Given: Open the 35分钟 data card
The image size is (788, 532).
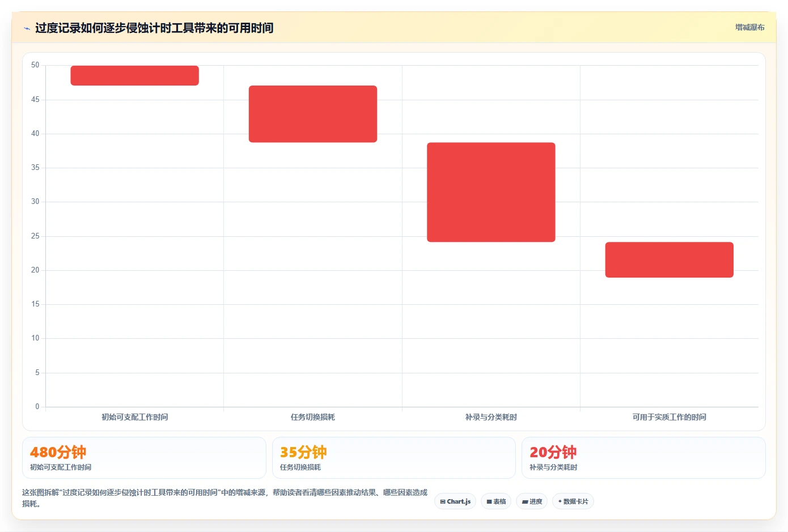Looking at the screenshot, I should [x=394, y=458].
